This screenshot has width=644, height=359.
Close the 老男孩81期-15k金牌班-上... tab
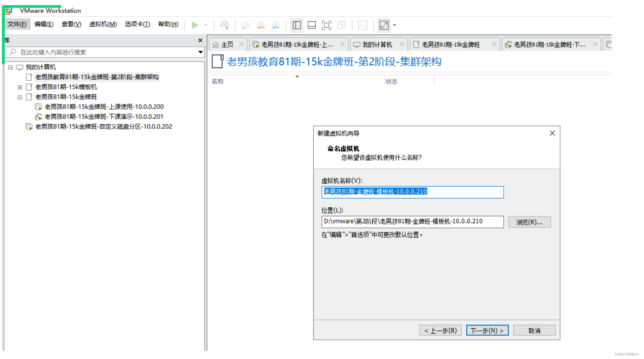(x=343, y=44)
